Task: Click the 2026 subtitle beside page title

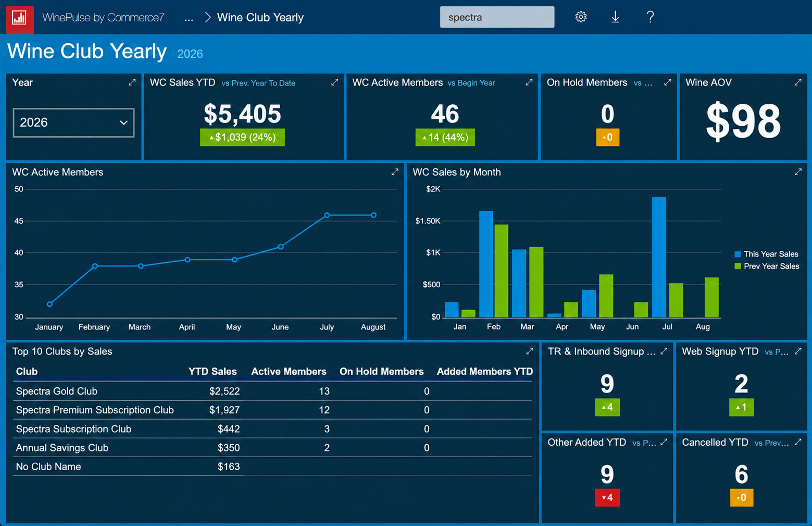Action: click(190, 54)
